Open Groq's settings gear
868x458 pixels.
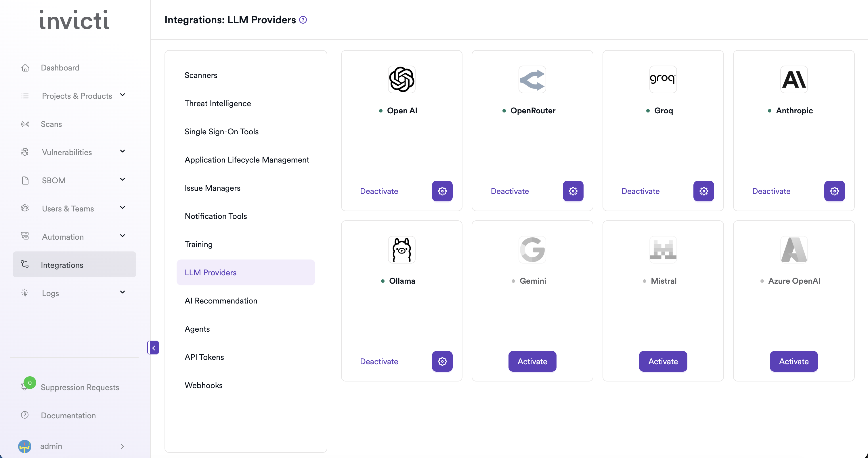tap(703, 191)
